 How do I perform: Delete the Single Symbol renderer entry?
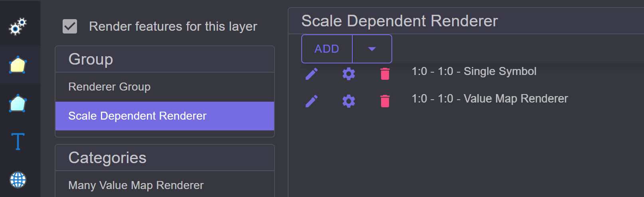click(385, 74)
